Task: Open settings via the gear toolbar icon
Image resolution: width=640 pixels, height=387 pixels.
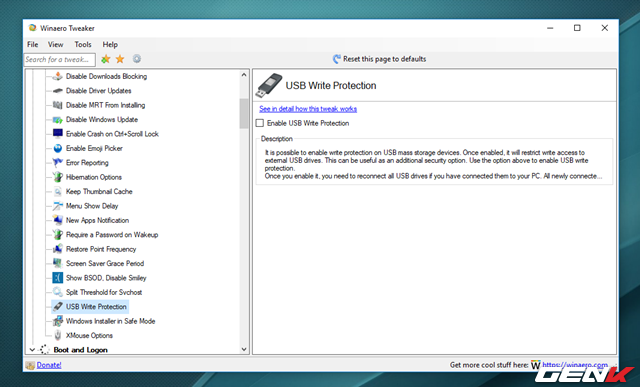Action: [x=137, y=59]
